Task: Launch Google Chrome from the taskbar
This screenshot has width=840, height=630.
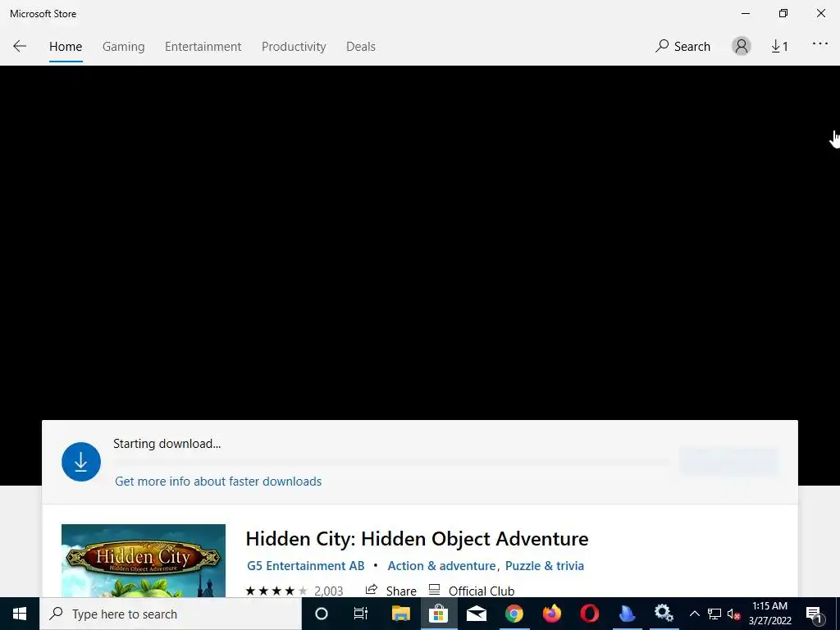Action: pyautogui.click(x=514, y=614)
